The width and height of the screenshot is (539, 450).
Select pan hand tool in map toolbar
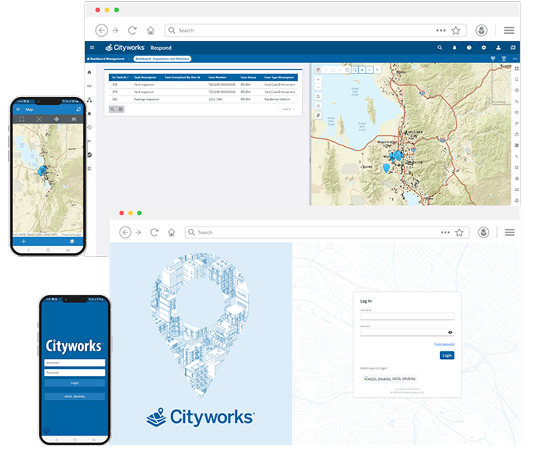pos(318,70)
